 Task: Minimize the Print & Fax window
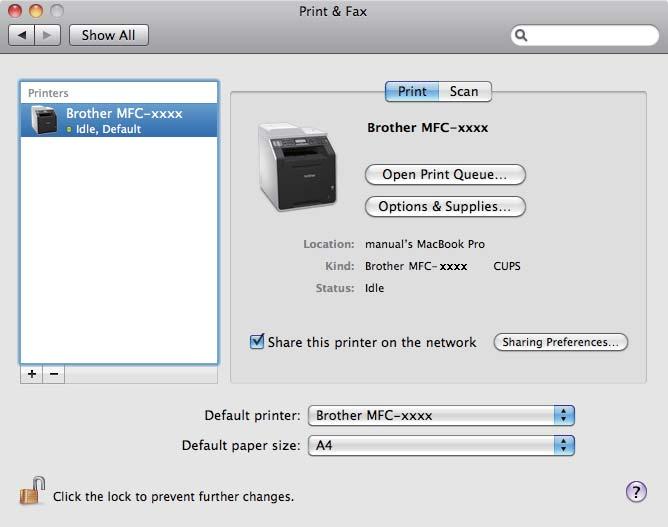tap(36, 11)
